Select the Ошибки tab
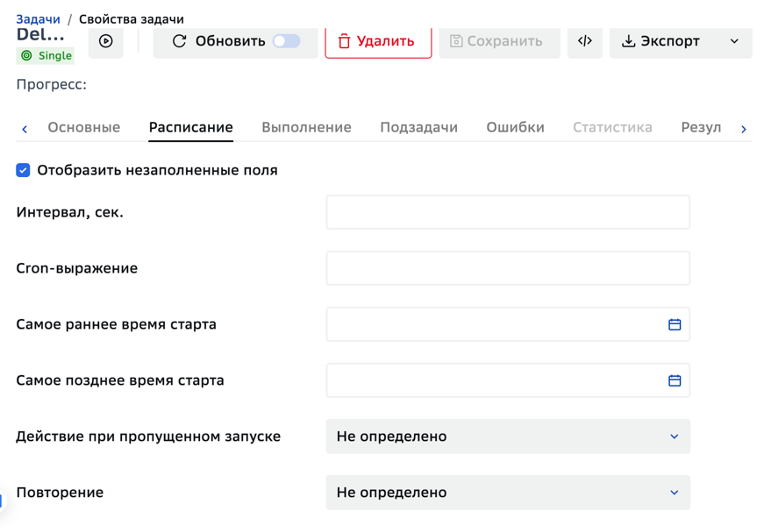Screen dimensions: 764x532 515,128
